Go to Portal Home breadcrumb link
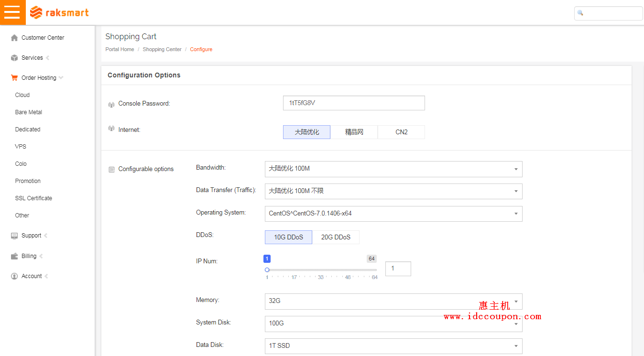 coord(120,50)
